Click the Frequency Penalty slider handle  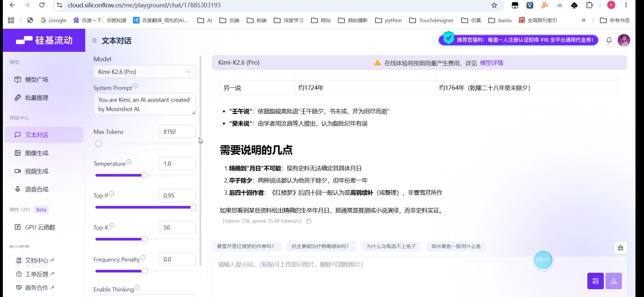[x=144, y=271]
